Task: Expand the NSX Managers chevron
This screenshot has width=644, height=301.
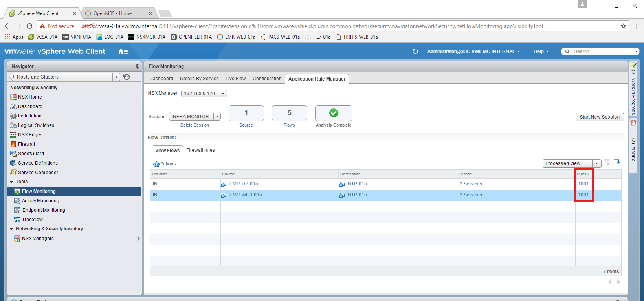Action: pyautogui.click(x=138, y=239)
